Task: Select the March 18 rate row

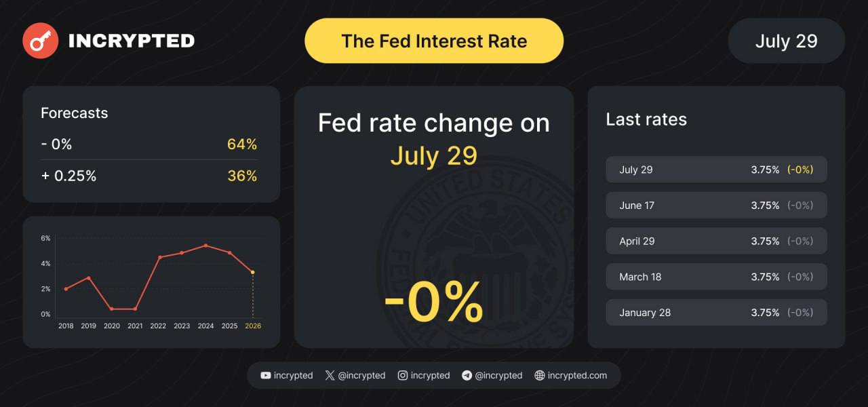Action: point(716,277)
